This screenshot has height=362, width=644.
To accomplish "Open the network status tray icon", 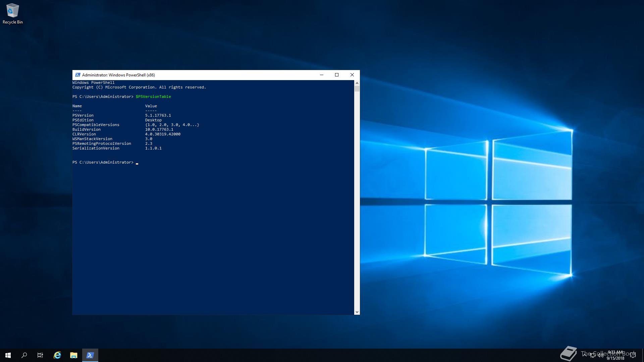I will tap(593, 355).
